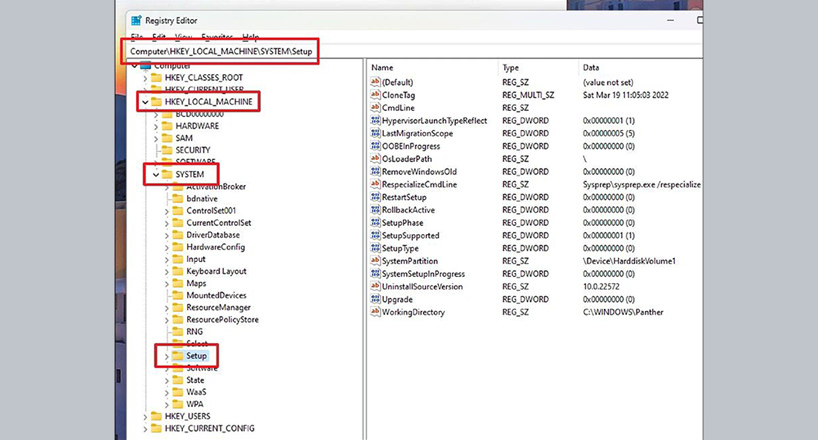Click the C:\WINDOWS\Panther data value
Screen dimensions: 818x440
623,312
